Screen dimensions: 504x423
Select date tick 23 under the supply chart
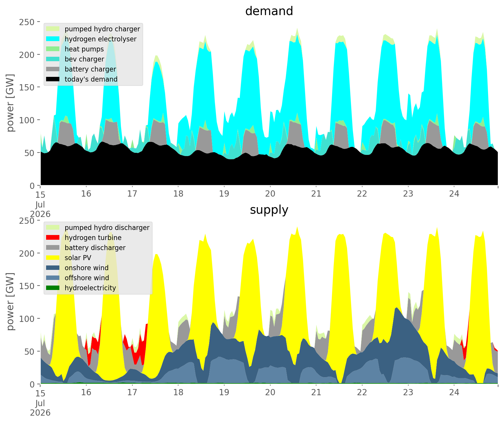pyautogui.click(x=408, y=393)
